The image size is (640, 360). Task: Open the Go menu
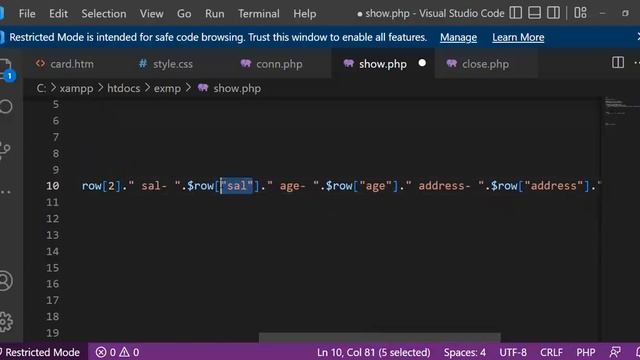point(184,13)
